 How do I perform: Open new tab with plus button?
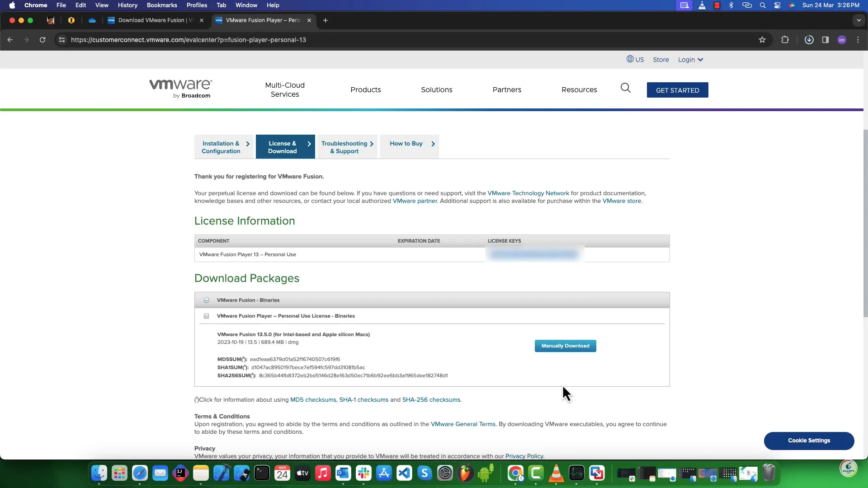tap(325, 20)
